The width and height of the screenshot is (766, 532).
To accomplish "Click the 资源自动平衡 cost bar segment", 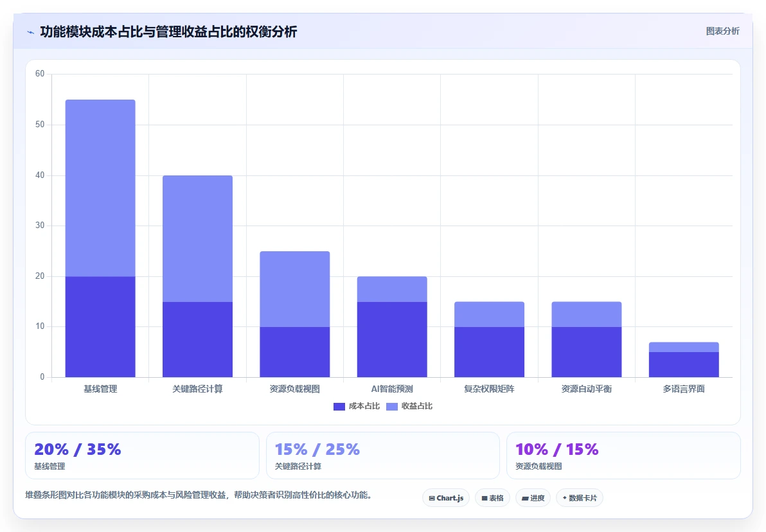I will (x=586, y=352).
